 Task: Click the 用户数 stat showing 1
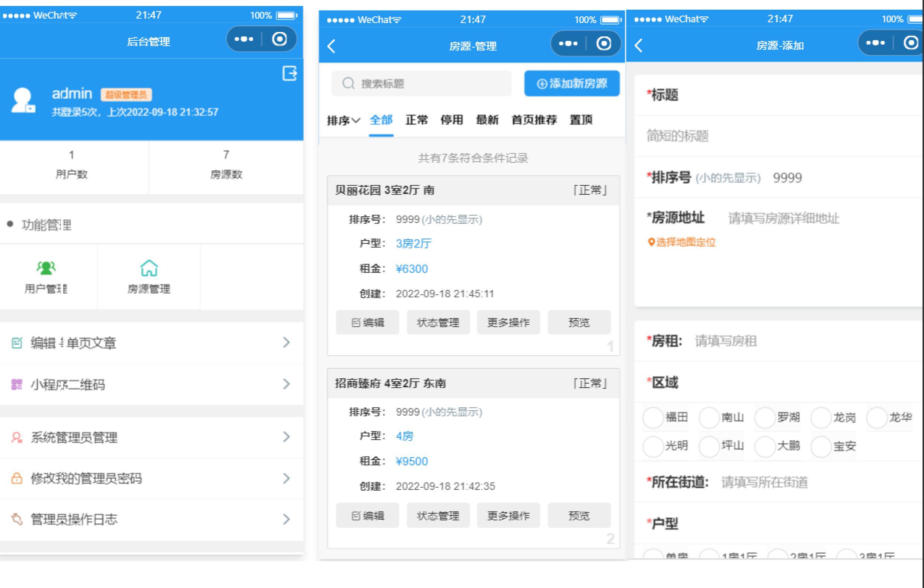[72, 165]
